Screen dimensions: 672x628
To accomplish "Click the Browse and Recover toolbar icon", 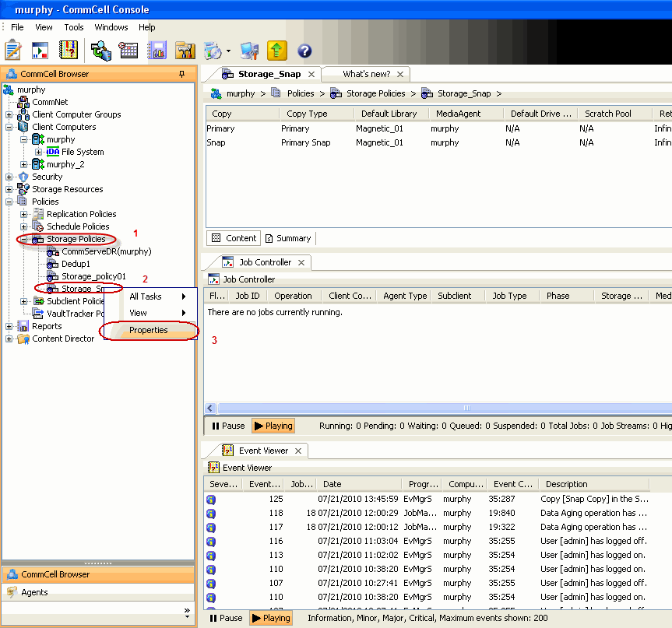I will click(x=101, y=51).
